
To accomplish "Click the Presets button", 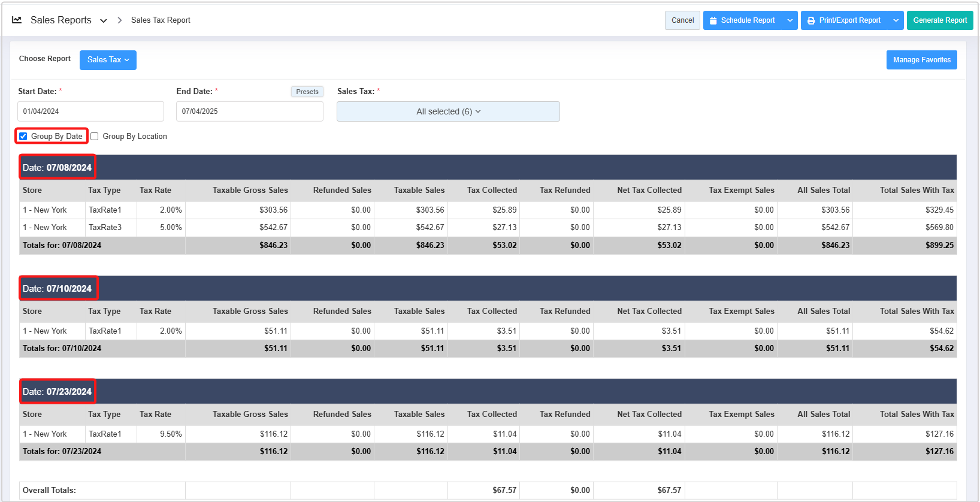I will [x=307, y=92].
